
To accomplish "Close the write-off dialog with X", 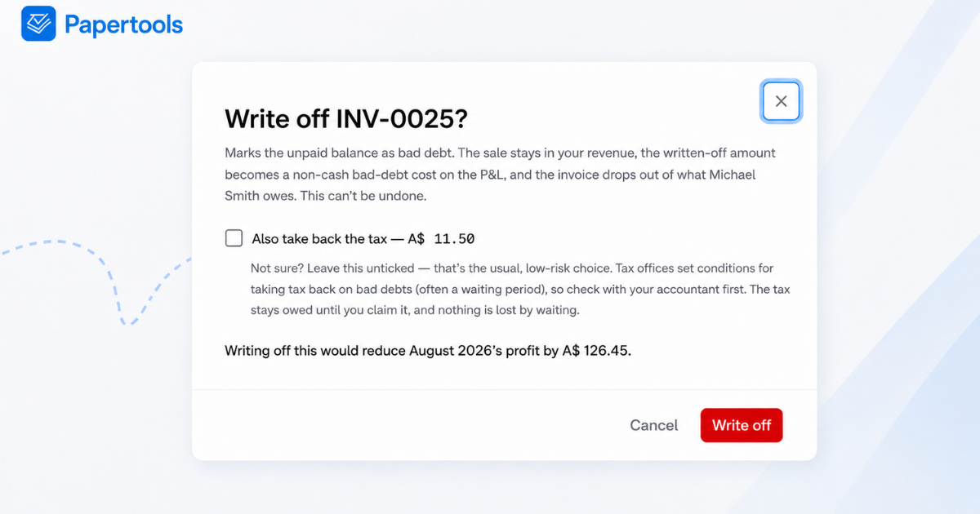I will click(x=781, y=101).
